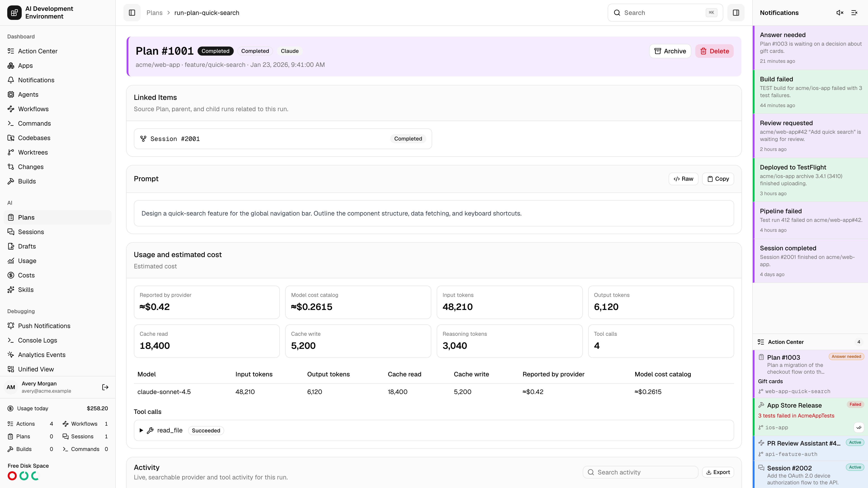
Task: Archive Plan #1001
Action: point(670,51)
